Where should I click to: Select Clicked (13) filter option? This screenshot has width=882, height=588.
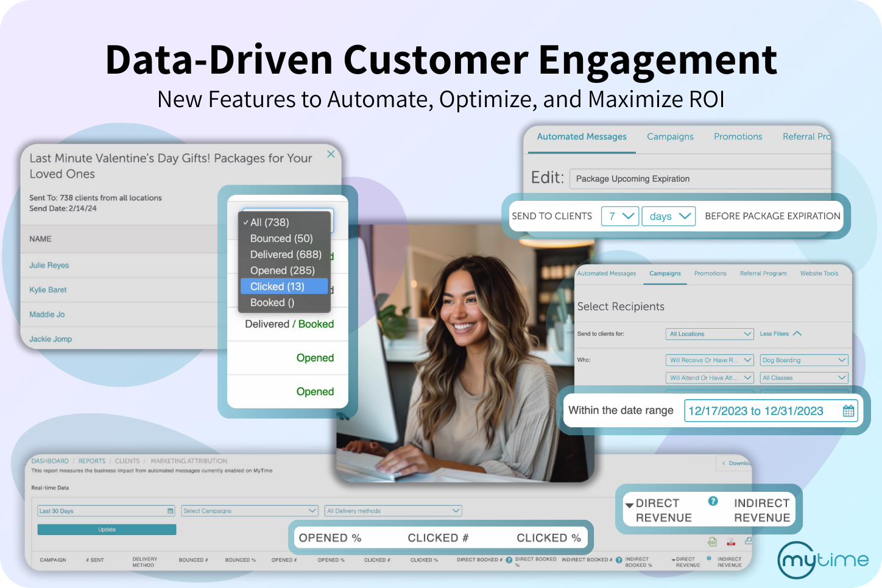click(x=284, y=287)
